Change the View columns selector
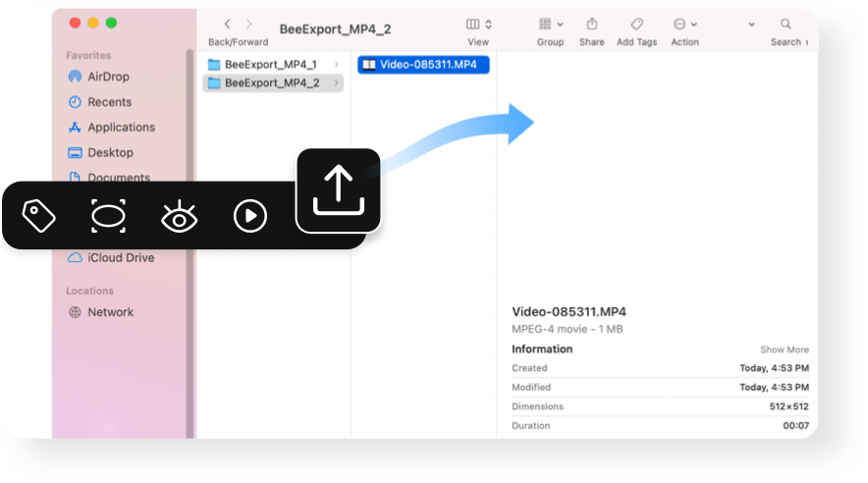The image size is (868, 483). tap(478, 25)
